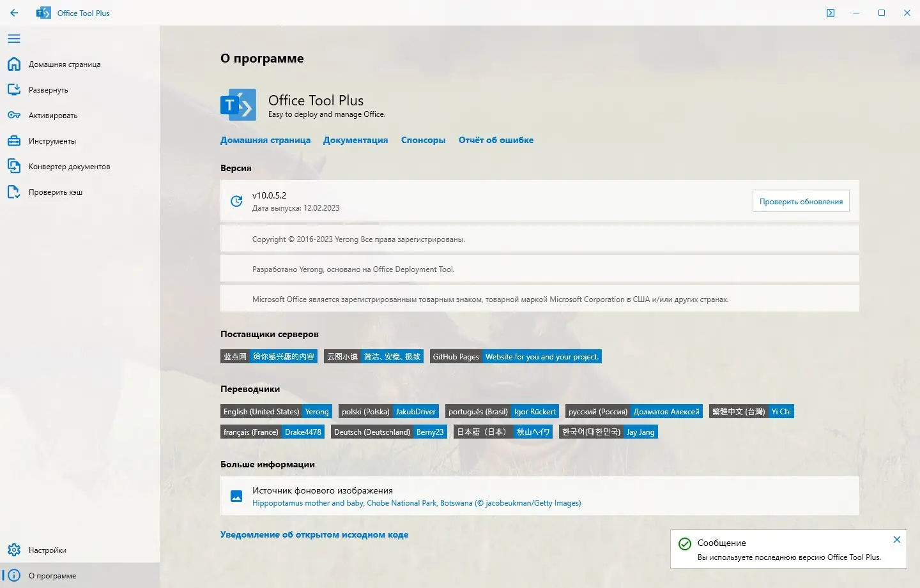Click the green checkmark in the notification

point(685,544)
